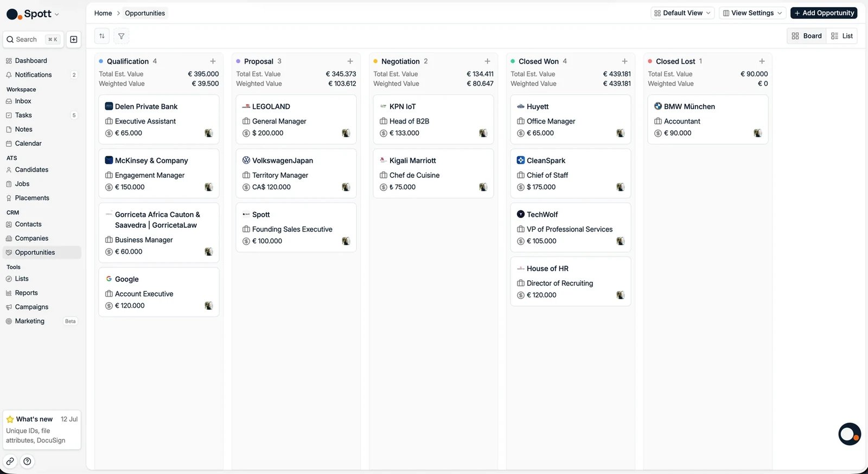Add a card to the Qualification column
Screen dimensions: 868x474
pos(213,61)
